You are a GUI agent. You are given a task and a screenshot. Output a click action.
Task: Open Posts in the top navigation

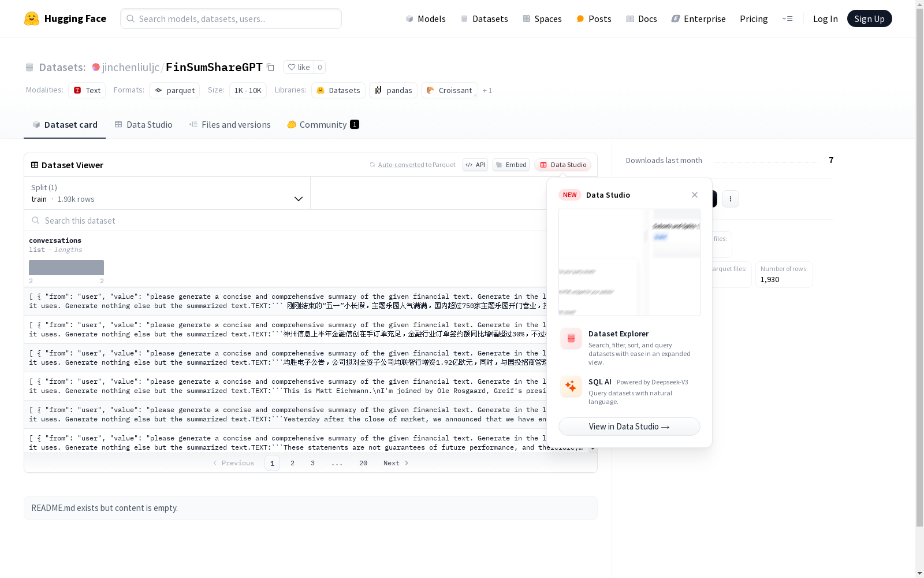(594, 18)
